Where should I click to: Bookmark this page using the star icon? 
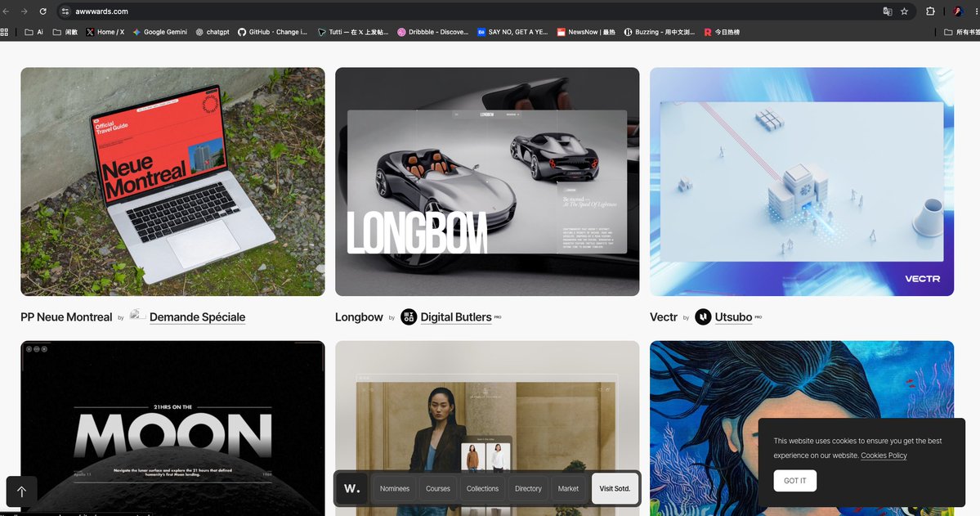(904, 11)
